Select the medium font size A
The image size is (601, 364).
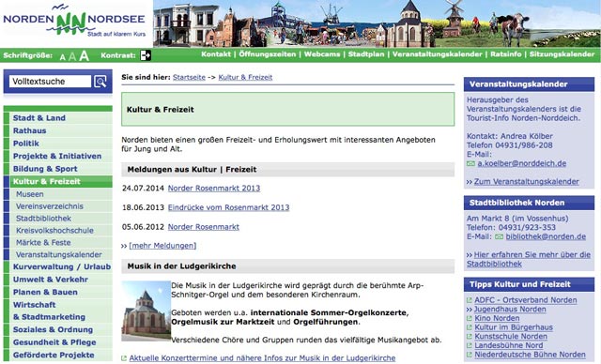tap(72, 57)
